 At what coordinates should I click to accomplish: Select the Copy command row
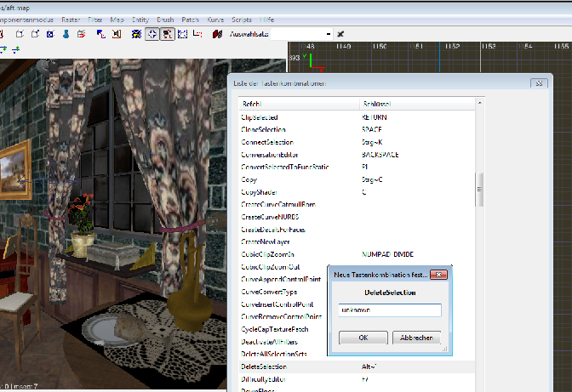(357, 179)
